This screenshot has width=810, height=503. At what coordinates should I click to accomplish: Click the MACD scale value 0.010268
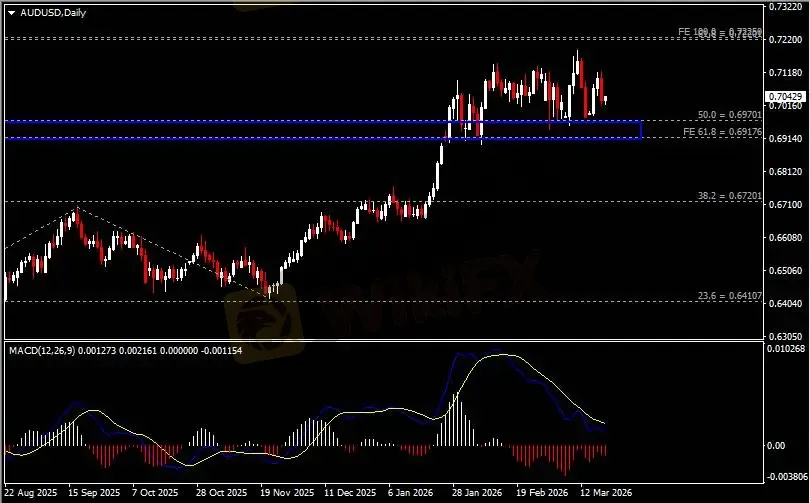(786, 349)
